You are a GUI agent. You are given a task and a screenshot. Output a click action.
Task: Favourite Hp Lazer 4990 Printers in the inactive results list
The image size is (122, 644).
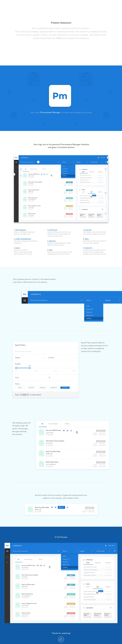coord(64,430)
